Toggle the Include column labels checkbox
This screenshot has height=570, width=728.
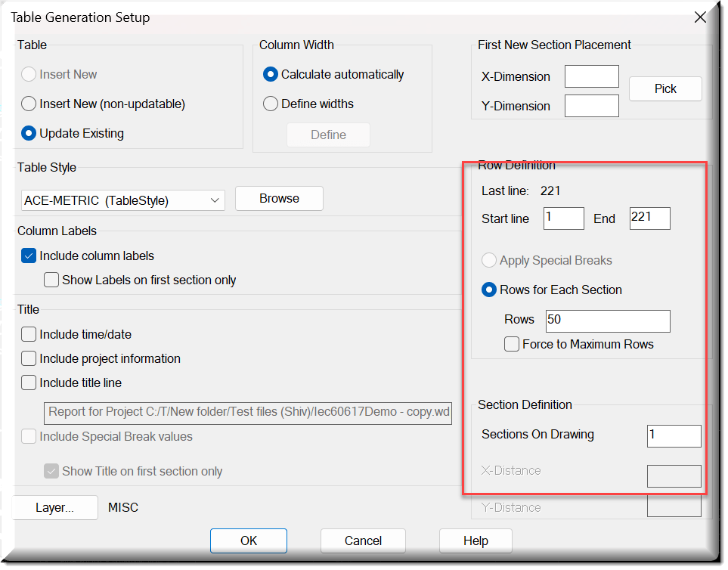[x=28, y=256]
